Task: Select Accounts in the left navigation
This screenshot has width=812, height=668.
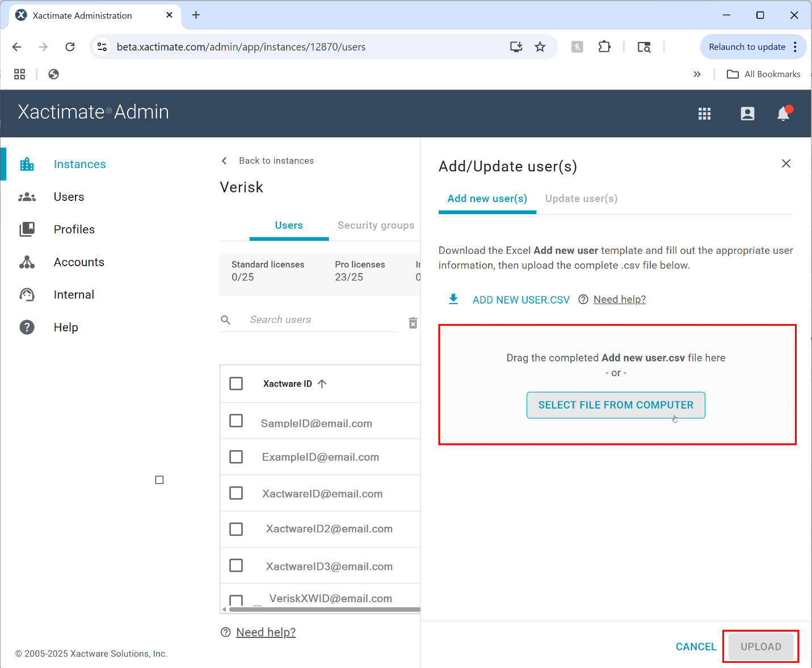Action: 79,262
